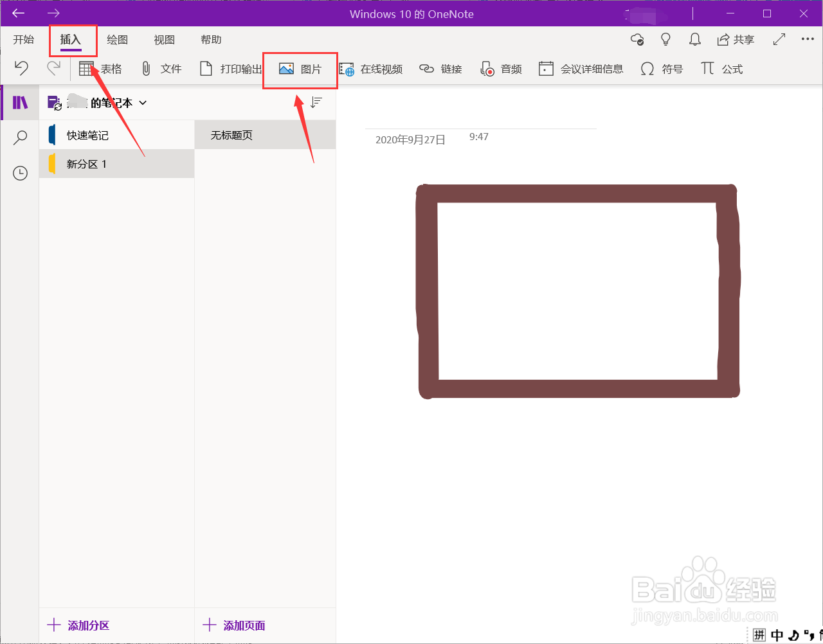Switch to the 插入 tab
The width and height of the screenshot is (823, 644).
(x=71, y=40)
